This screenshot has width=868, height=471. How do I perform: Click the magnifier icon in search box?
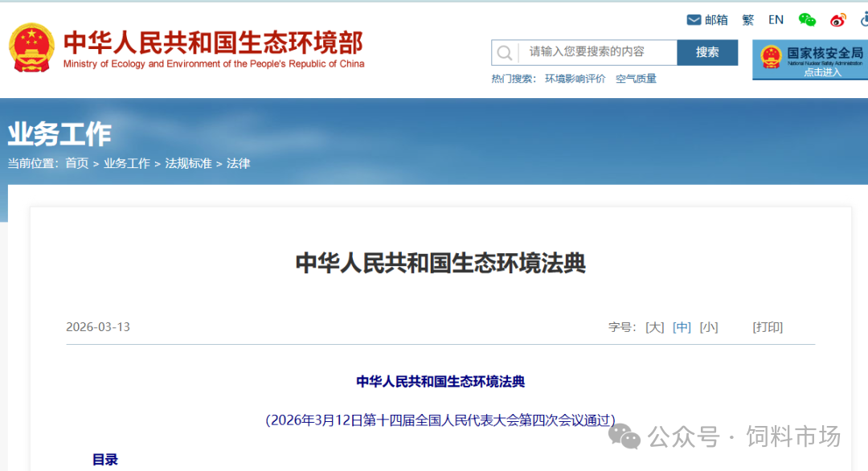pos(504,52)
